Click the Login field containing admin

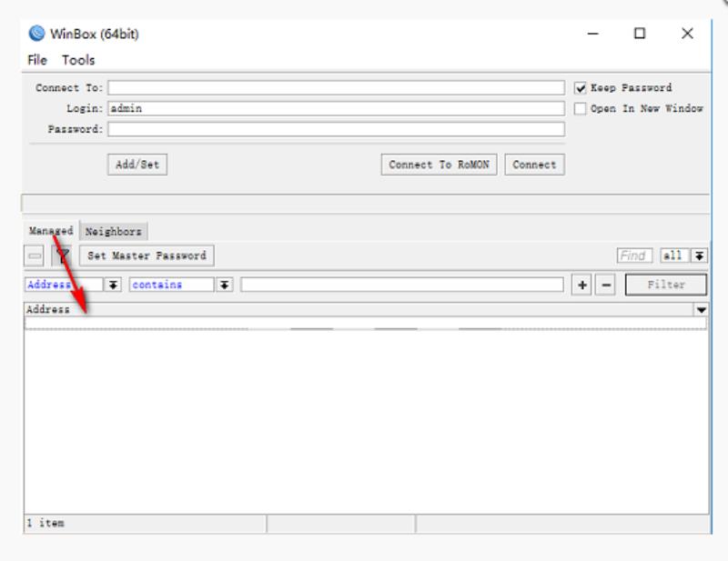(x=336, y=108)
